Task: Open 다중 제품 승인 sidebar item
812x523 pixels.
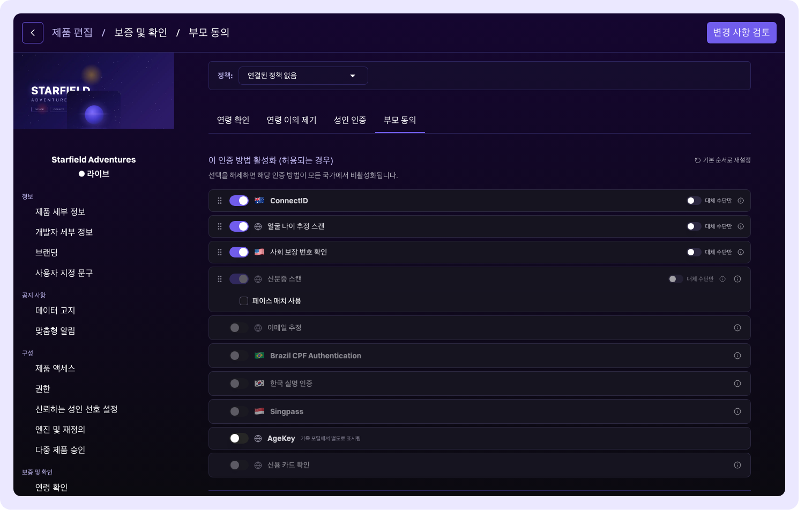Action: pos(61,450)
